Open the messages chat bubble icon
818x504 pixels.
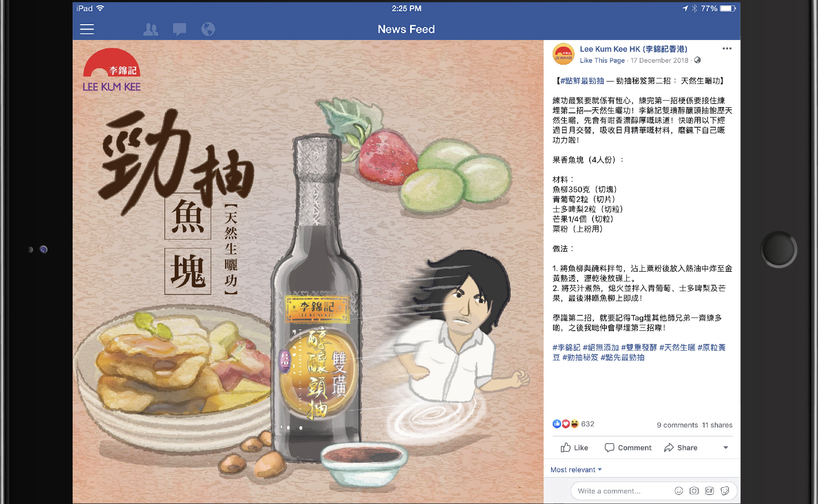click(179, 29)
